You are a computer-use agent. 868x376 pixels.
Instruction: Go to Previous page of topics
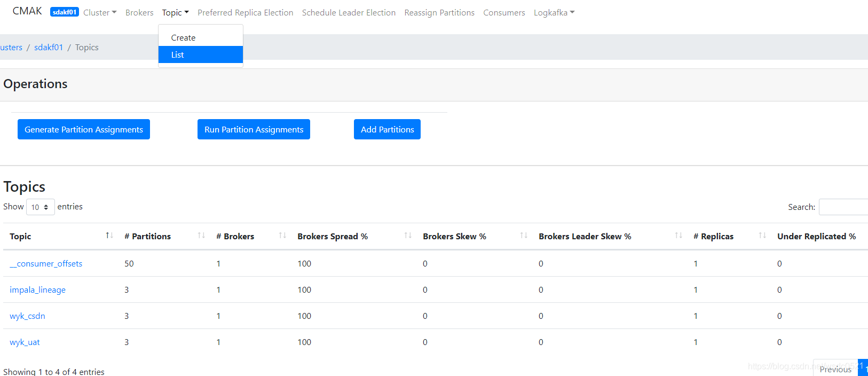point(835,369)
